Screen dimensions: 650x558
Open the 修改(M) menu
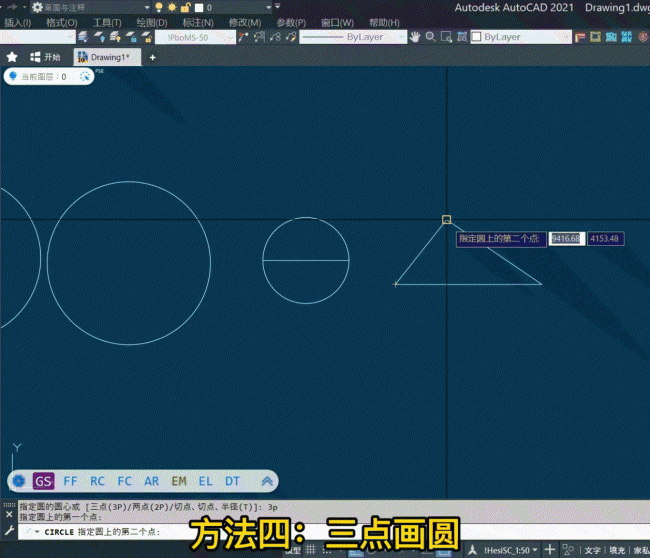pyautogui.click(x=245, y=23)
